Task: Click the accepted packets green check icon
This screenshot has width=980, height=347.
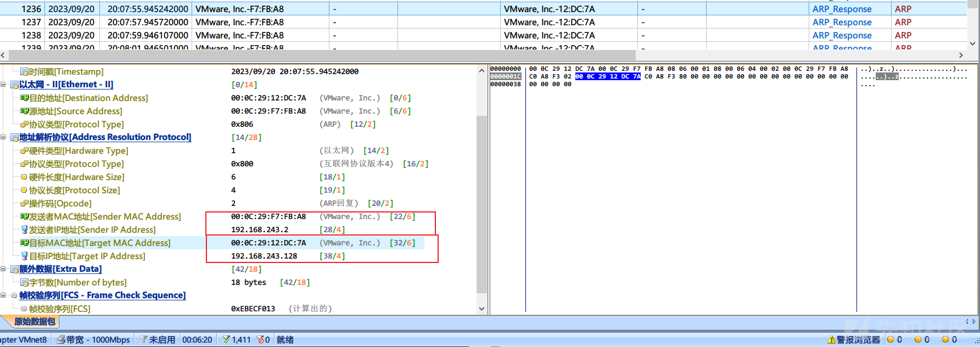Action: (x=226, y=340)
